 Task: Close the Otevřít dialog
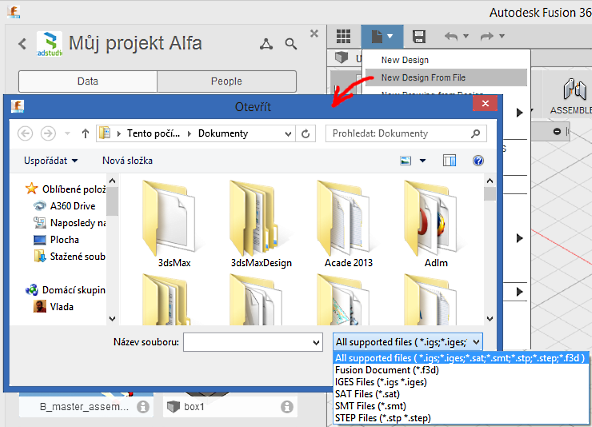[485, 103]
